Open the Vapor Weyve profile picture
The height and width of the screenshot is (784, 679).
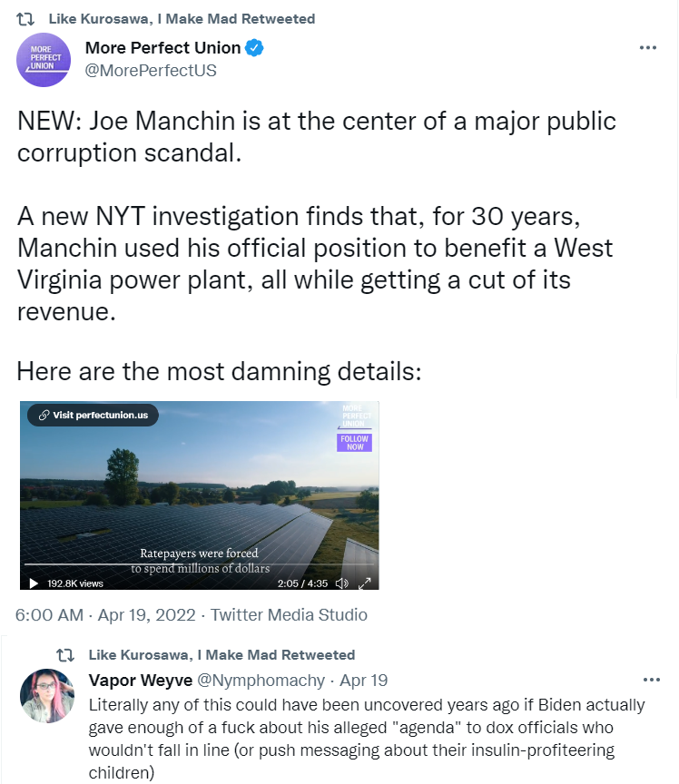point(47,695)
